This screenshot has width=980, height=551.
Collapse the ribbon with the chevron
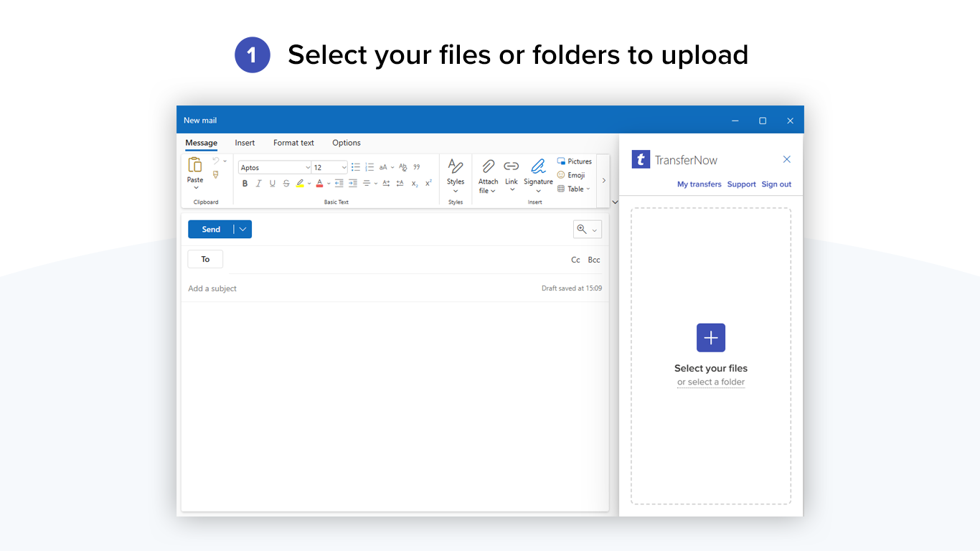[x=615, y=202]
